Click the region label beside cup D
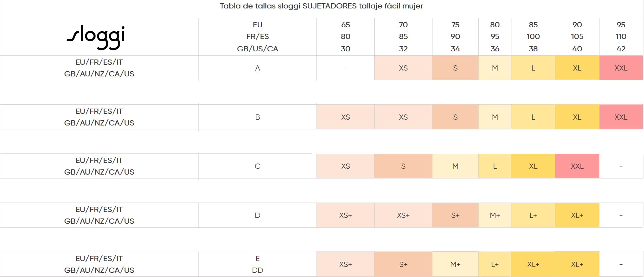The width and height of the screenshot is (644, 277). [x=99, y=215]
